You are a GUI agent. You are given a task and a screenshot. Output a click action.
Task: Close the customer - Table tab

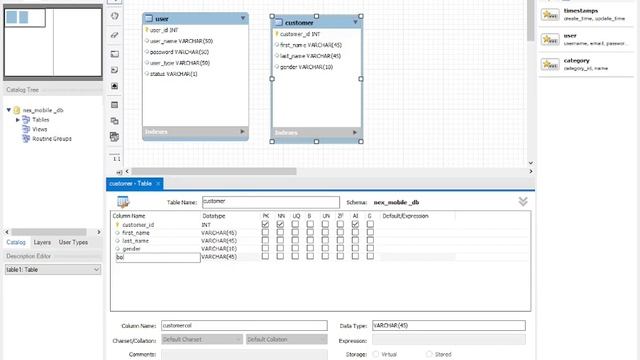[x=158, y=184]
